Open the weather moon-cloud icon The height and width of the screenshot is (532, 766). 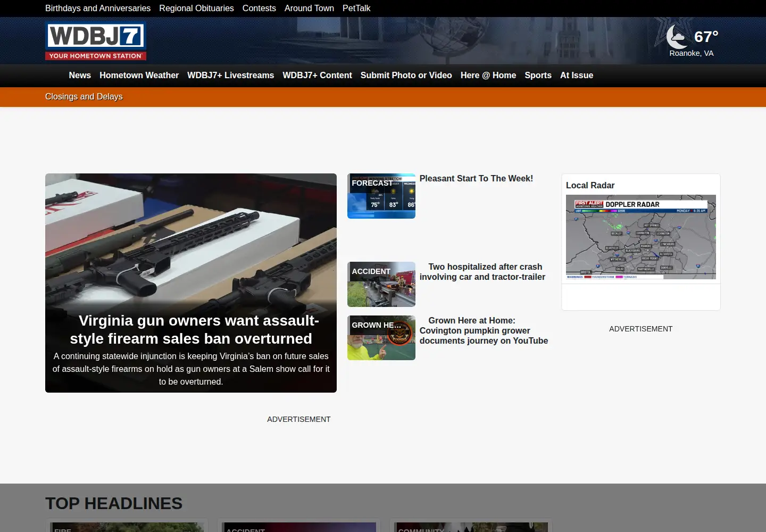click(677, 37)
